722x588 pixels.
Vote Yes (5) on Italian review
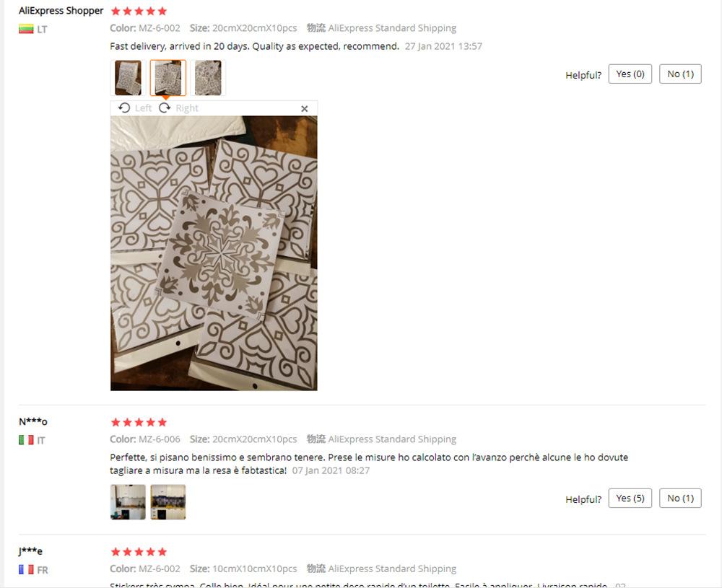coord(630,499)
